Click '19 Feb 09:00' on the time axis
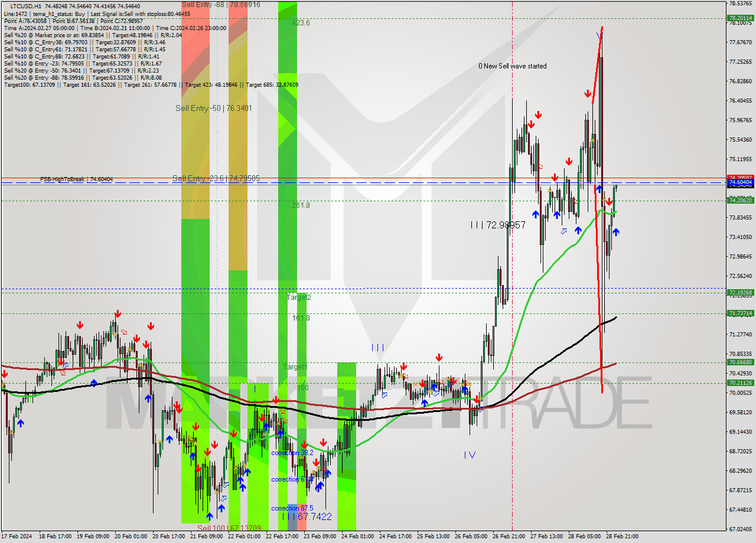Screen dimensions: 756x543 click(93, 537)
